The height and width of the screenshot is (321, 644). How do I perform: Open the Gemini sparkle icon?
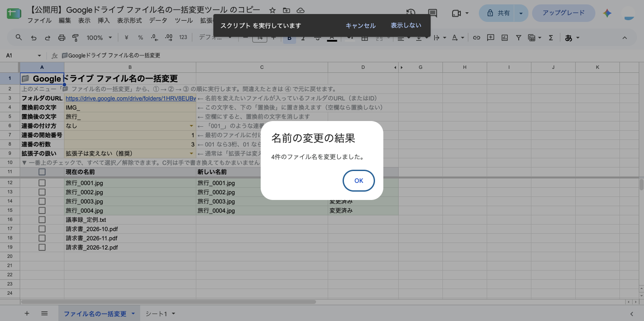point(607,13)
